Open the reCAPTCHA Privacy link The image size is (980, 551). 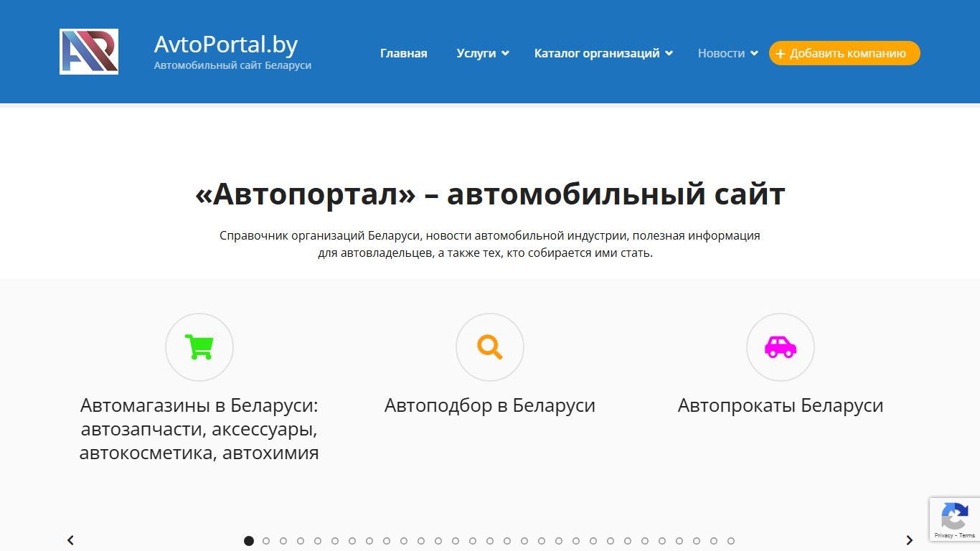(943, 536)
